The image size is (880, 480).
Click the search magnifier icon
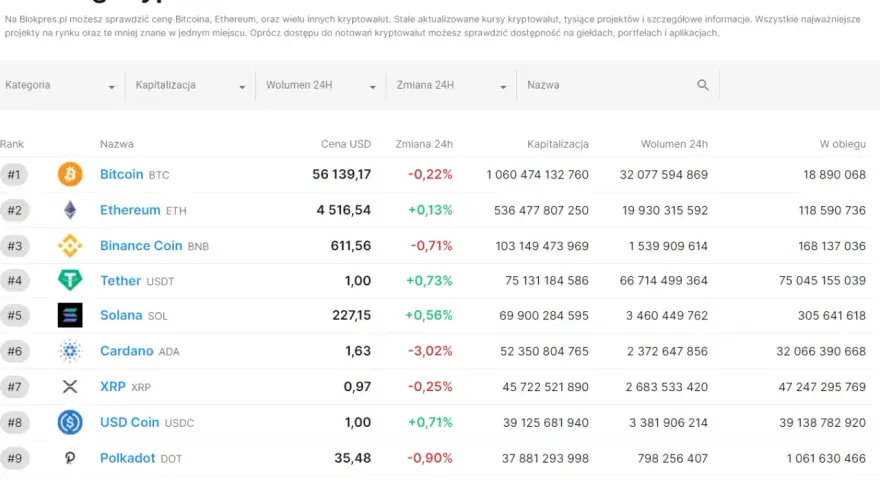tap(703, 85)
